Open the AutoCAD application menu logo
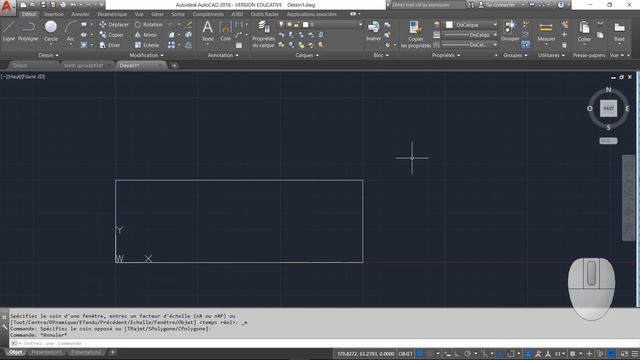640x360 pixels. (x=7, y=7)
